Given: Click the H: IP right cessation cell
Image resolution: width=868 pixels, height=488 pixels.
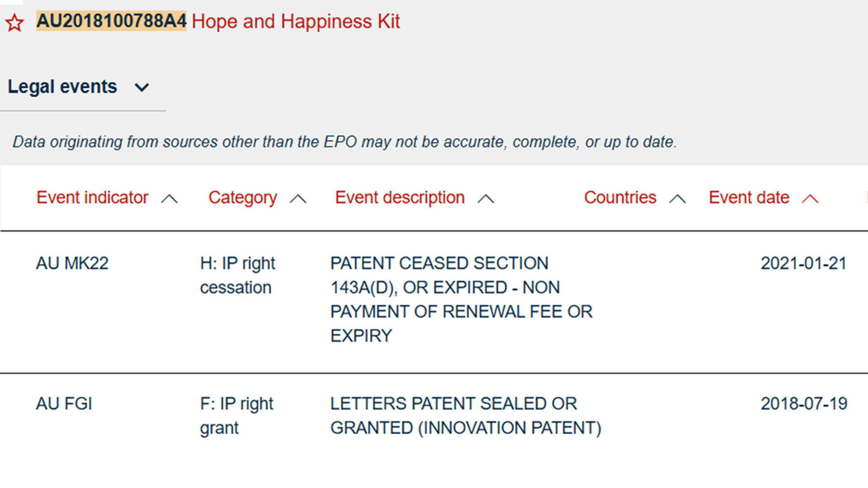Looking at the screenshot, I should click(237, 275).
